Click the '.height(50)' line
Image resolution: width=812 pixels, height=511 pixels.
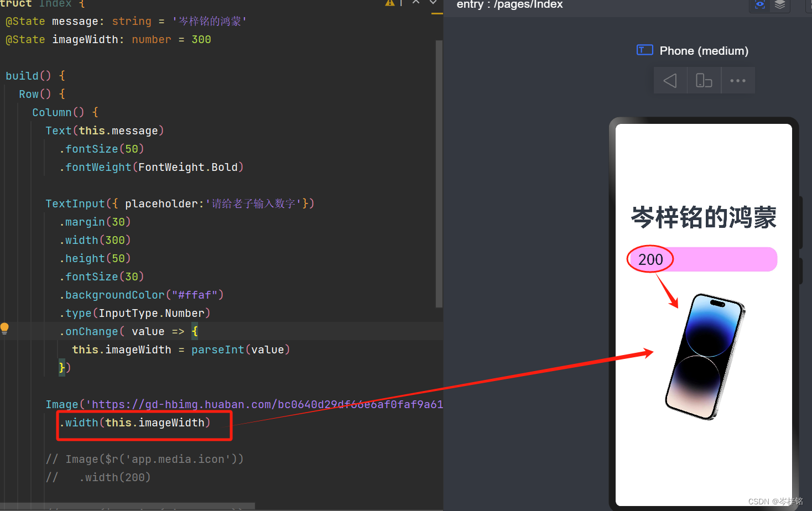click(95, 258)
